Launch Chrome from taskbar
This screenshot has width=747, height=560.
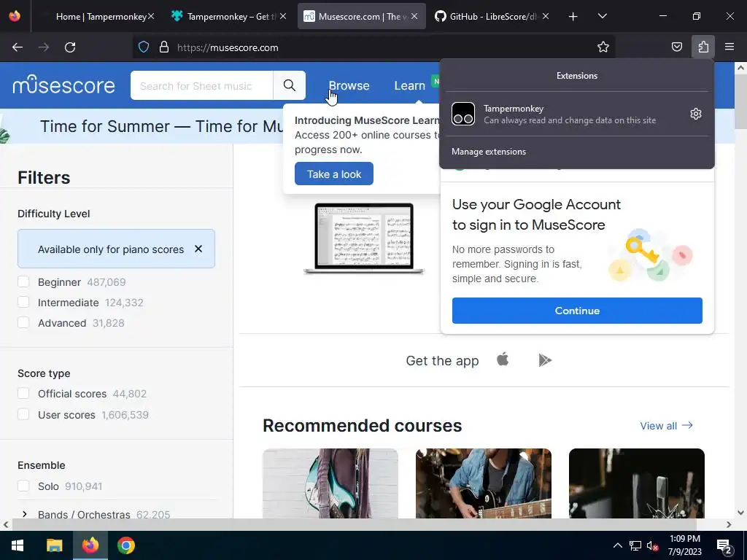tap(125, 545)
